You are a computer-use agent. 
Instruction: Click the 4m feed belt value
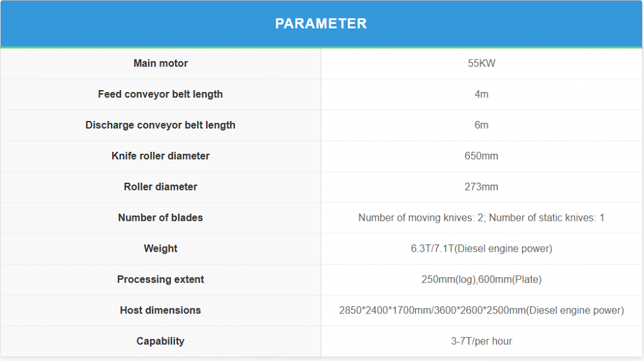(x=481, y=94)
